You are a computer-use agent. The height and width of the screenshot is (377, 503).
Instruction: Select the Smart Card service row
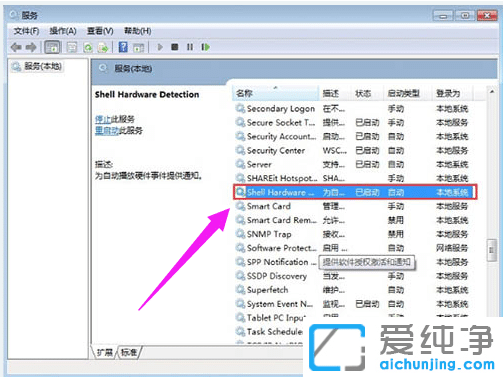354,206
